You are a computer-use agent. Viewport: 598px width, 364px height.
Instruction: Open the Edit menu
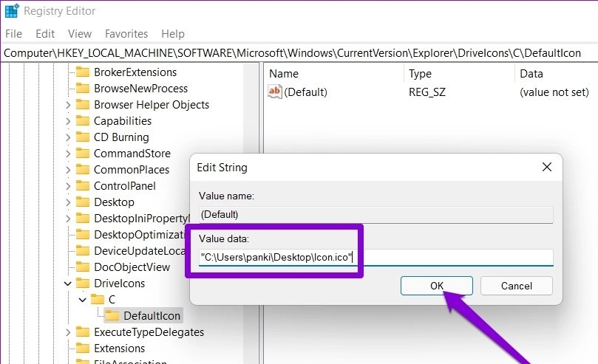click(45, 34)
